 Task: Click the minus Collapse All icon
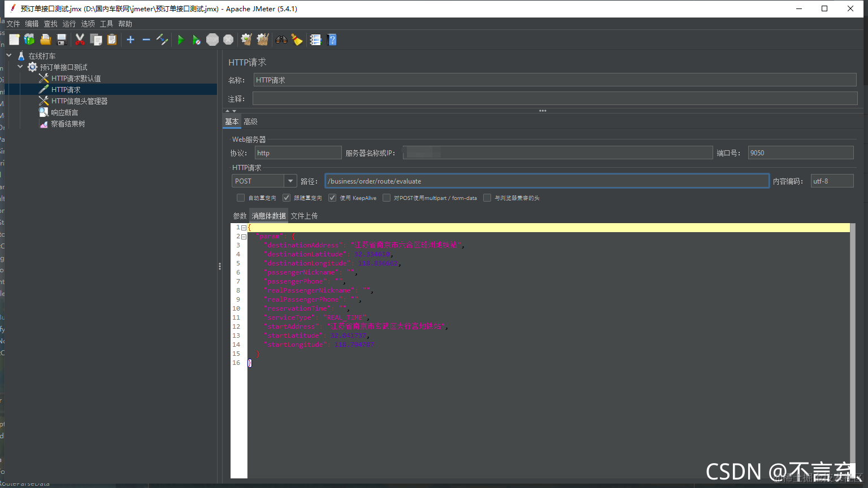point(146,40)
